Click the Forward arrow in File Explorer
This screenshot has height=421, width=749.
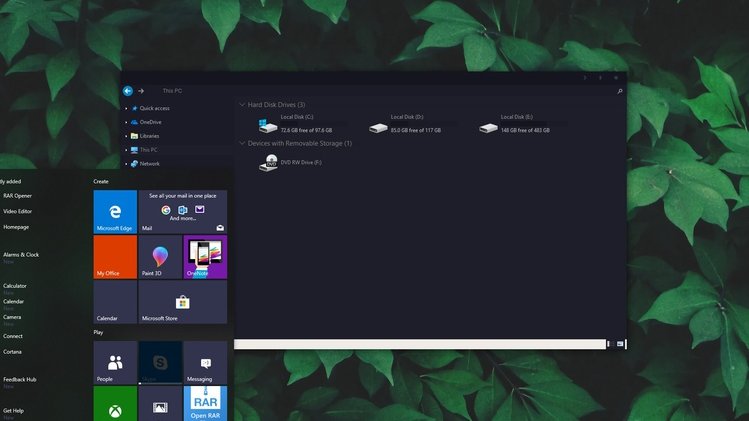(141, 91)
